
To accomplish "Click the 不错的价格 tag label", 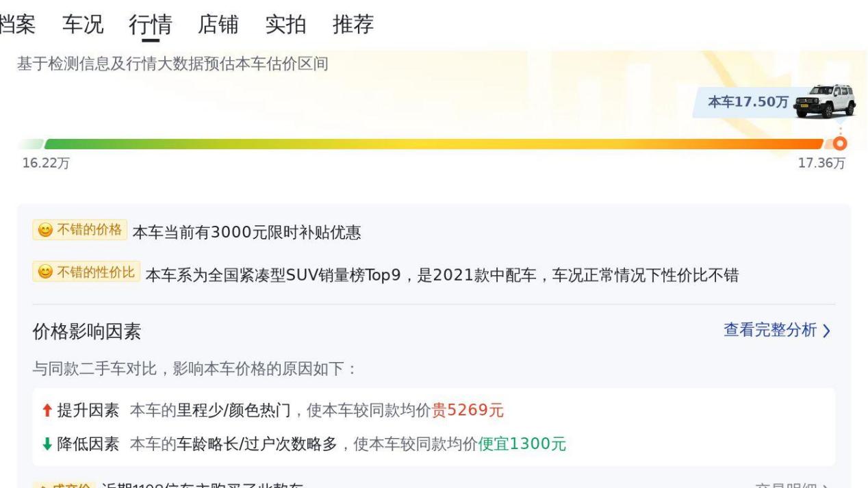I will click(x=88, y=230).
